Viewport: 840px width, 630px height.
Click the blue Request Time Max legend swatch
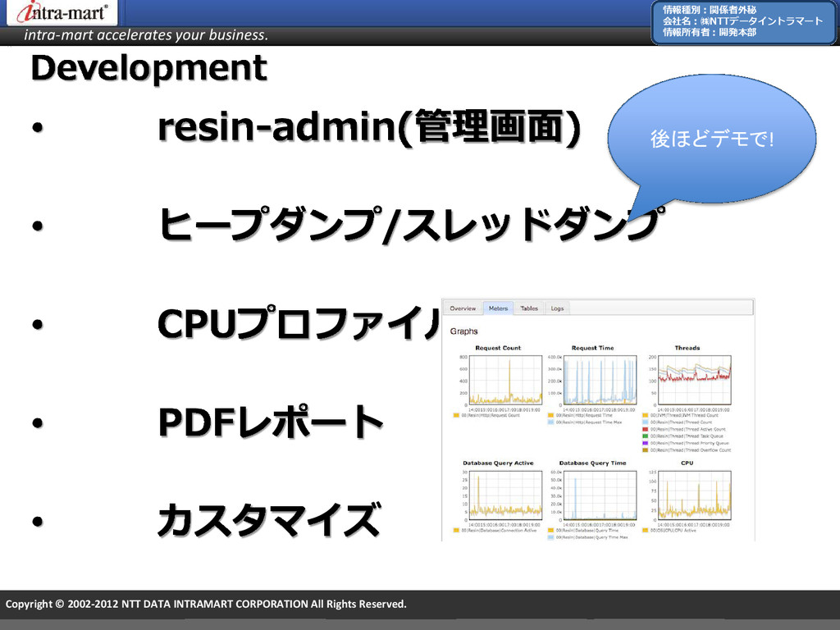click(550, 422)
